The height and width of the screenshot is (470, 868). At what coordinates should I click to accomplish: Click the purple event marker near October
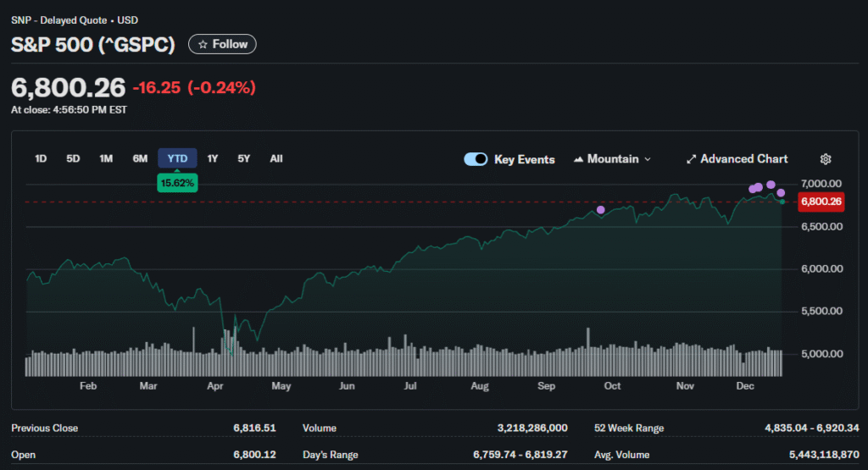click(x=601, y=210)
